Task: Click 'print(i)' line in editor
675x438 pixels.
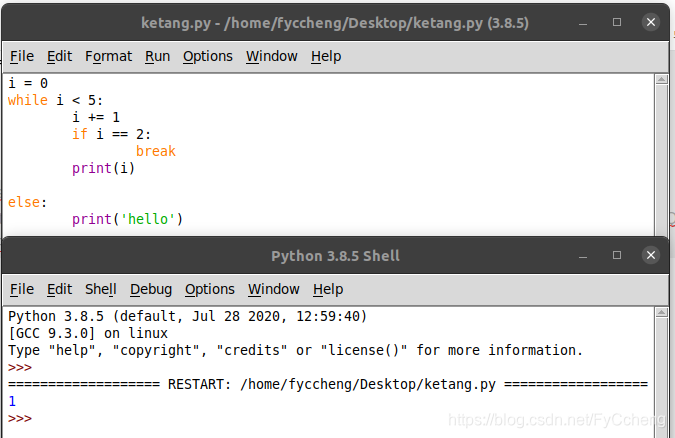Action: 103,168
